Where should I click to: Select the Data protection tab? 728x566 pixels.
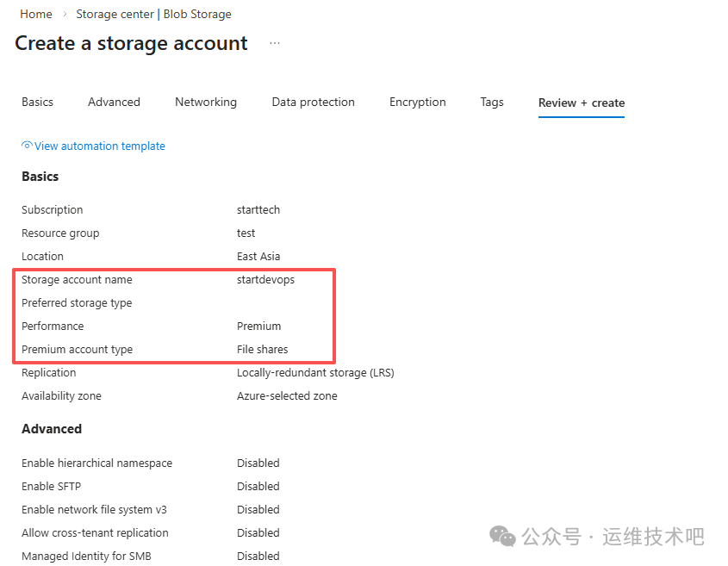pos(313,102)
